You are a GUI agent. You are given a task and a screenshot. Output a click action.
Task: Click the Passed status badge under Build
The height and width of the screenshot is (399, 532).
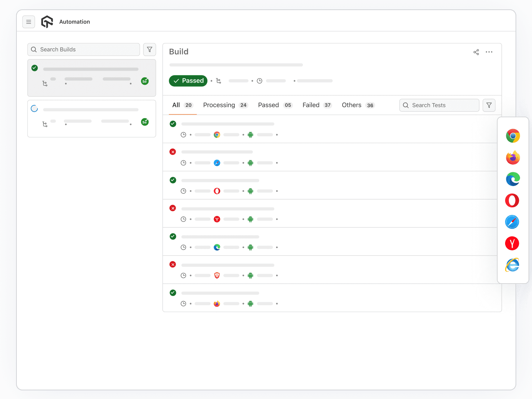point(188,81)
